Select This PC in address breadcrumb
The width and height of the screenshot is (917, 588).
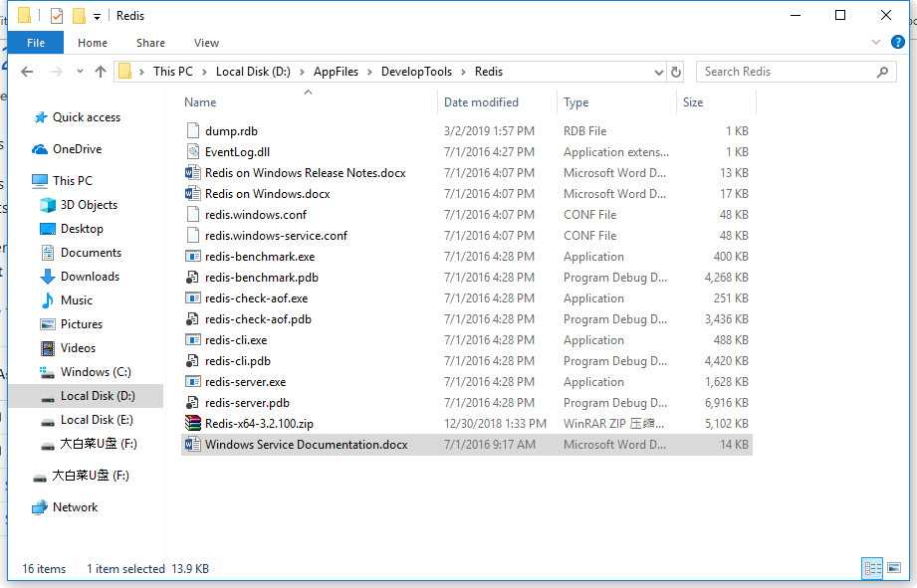[172, 72]
